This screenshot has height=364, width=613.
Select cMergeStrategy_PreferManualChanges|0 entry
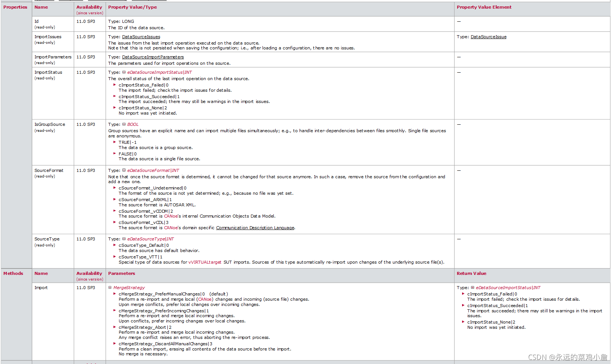[x=162, y=294]
